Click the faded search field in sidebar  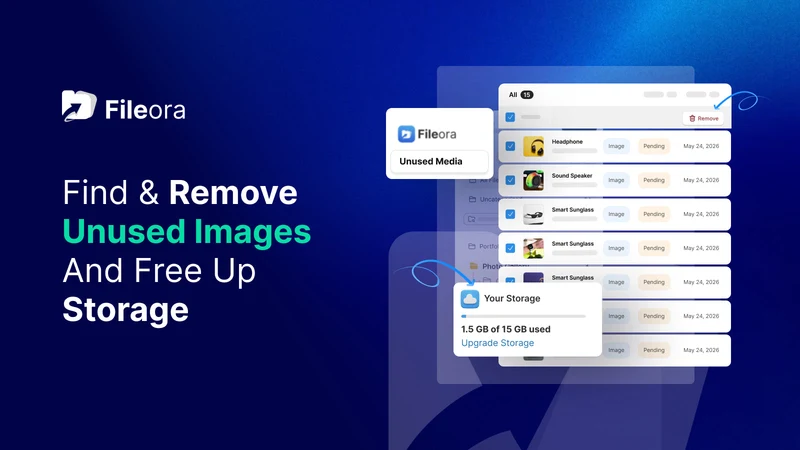[481, 219]
